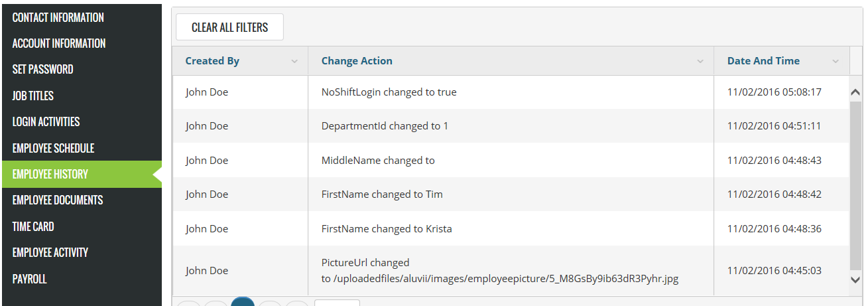Go to Account Information section
The height and width of the screenshot is (306, 868).
59,43
